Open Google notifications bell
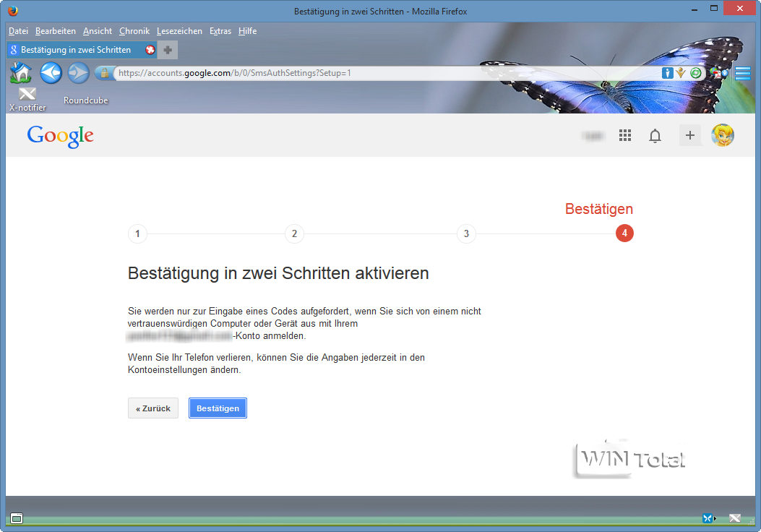761x532 pixels. click(x=655, y=136)
